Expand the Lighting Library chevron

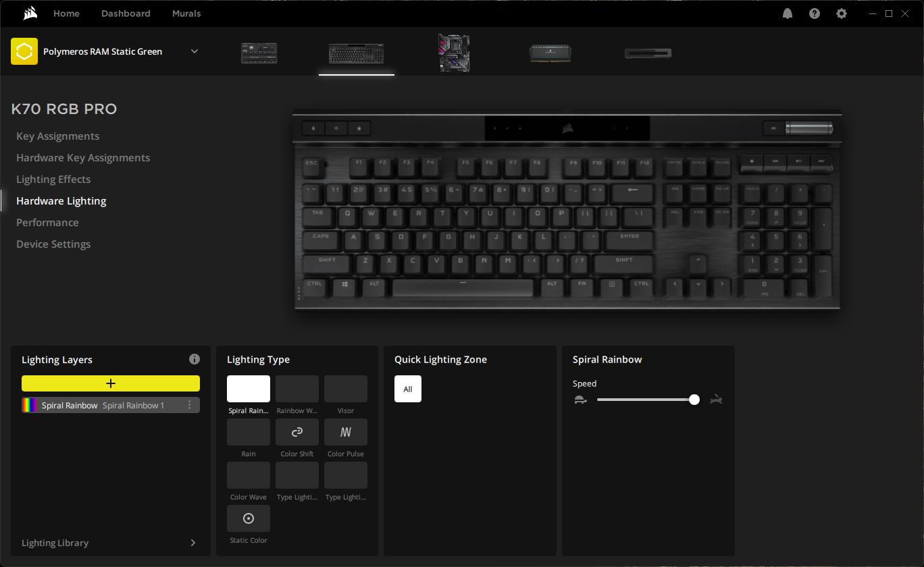[193, 543]
